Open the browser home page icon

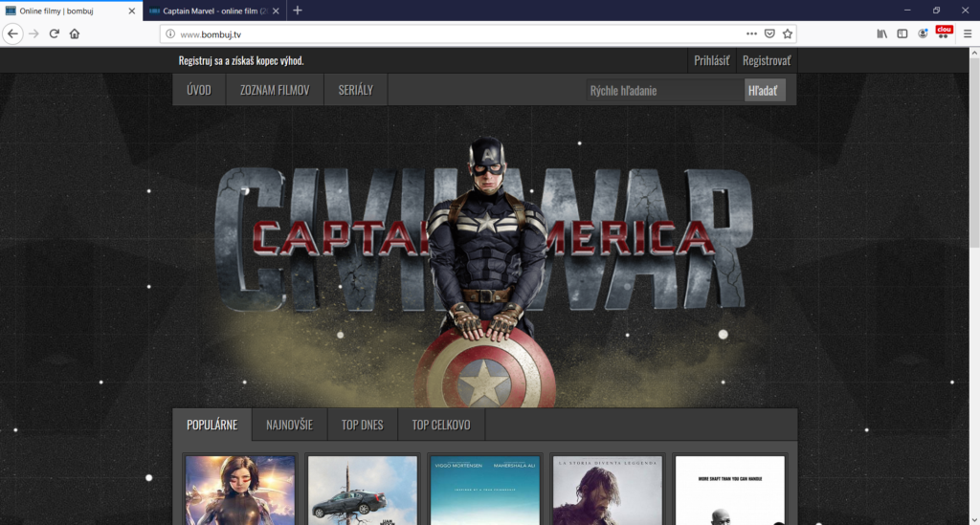tap(75, 33)
